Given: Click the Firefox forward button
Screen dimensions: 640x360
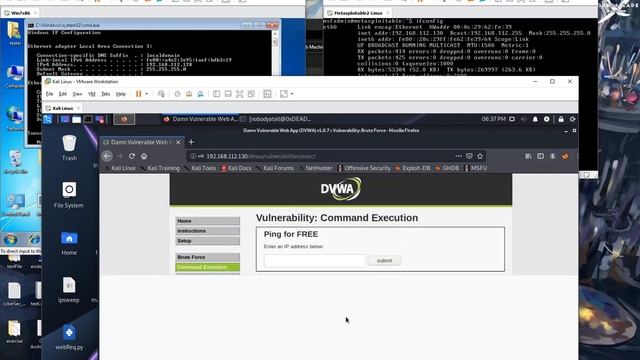Looking at the screenshot, I should (x=120, y=156).
